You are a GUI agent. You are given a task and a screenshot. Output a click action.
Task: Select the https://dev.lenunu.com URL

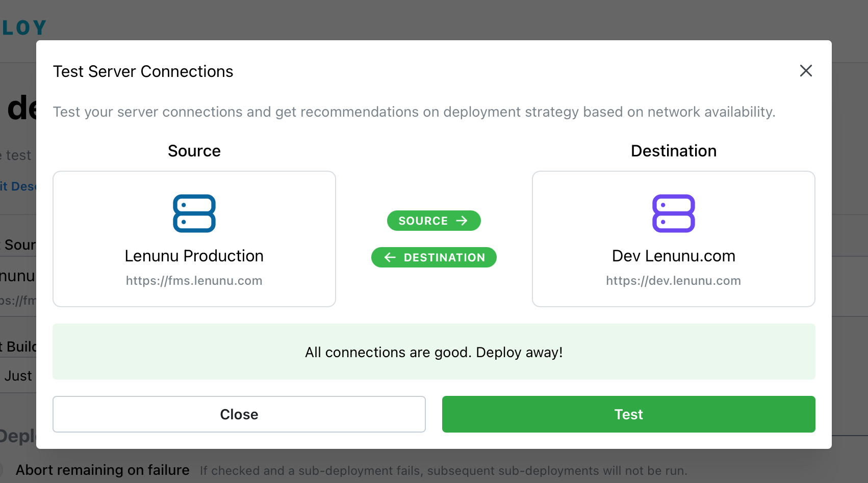click(x=674, y=281)
